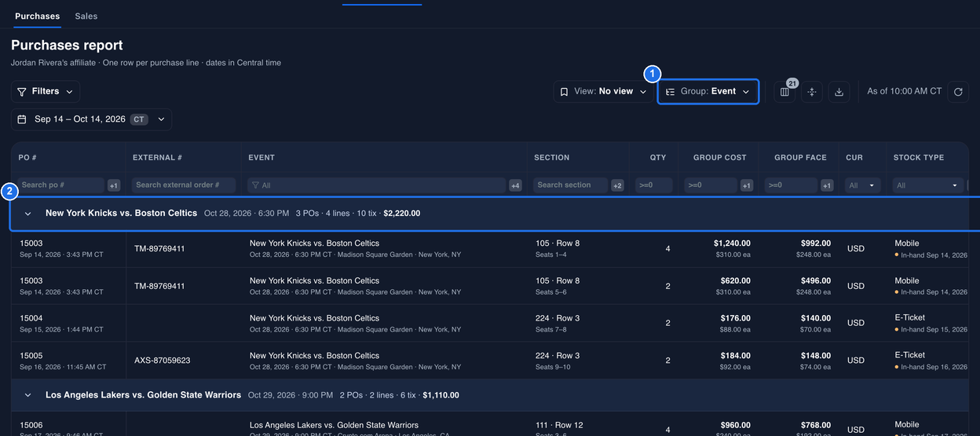Sort by the GROUP COST column header

[720, 157]
